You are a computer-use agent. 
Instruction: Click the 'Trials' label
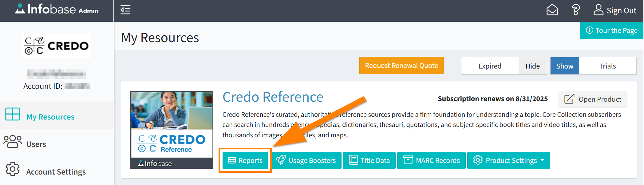pos(607,66)
